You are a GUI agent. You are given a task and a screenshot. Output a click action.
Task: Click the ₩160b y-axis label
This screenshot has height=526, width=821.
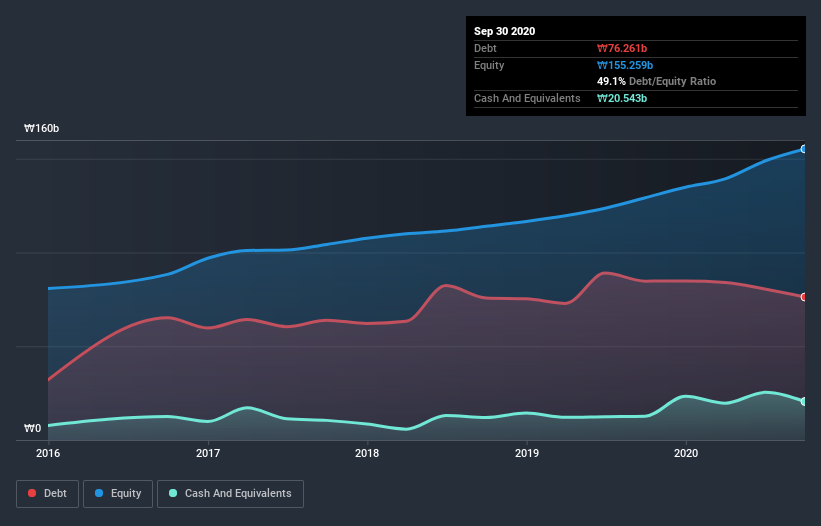(41, 128)
